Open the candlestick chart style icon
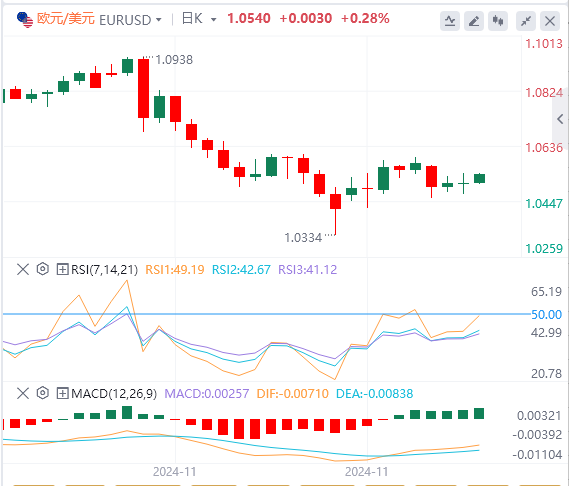 [498, 21]
